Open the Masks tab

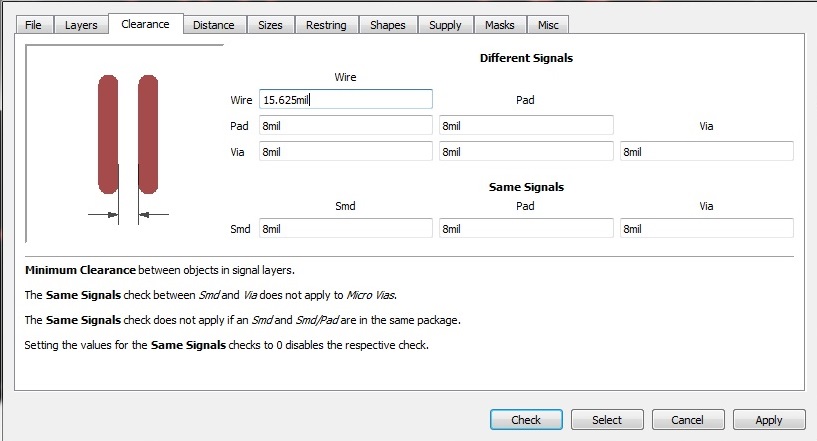pos(499,25)
